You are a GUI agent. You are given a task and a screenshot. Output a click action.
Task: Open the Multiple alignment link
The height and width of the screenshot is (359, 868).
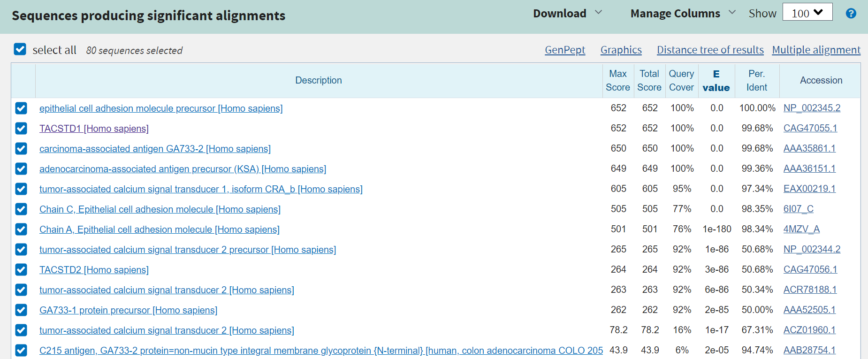point(816,50)
